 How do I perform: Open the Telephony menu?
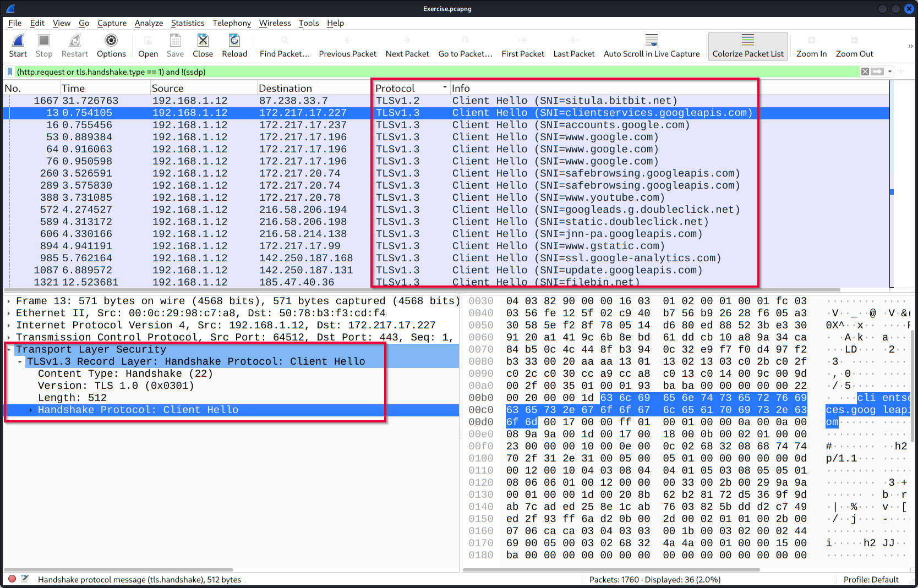coord(232,23)
